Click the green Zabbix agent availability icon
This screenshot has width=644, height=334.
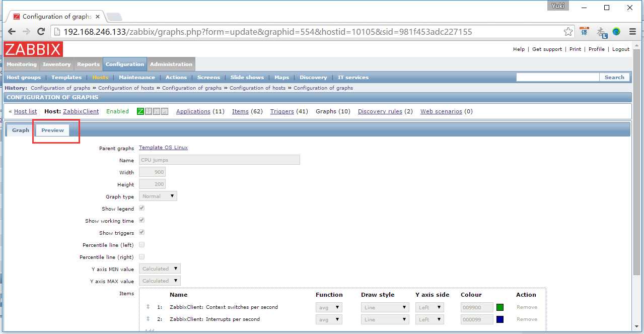(140, 111)
